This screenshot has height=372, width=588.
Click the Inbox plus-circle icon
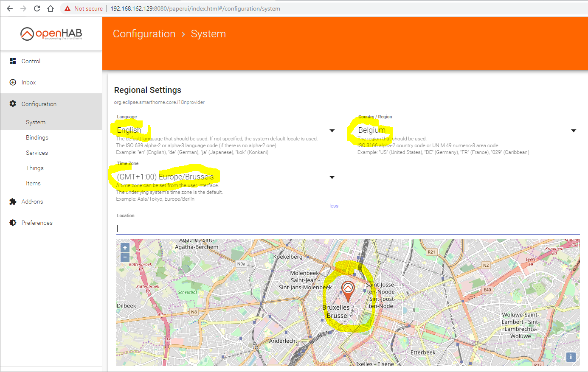[13, 82]
